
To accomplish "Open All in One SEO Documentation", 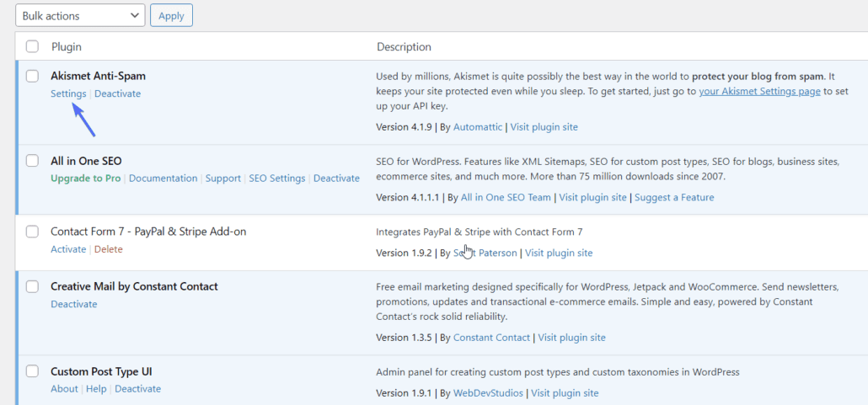I will coord(163,179).
